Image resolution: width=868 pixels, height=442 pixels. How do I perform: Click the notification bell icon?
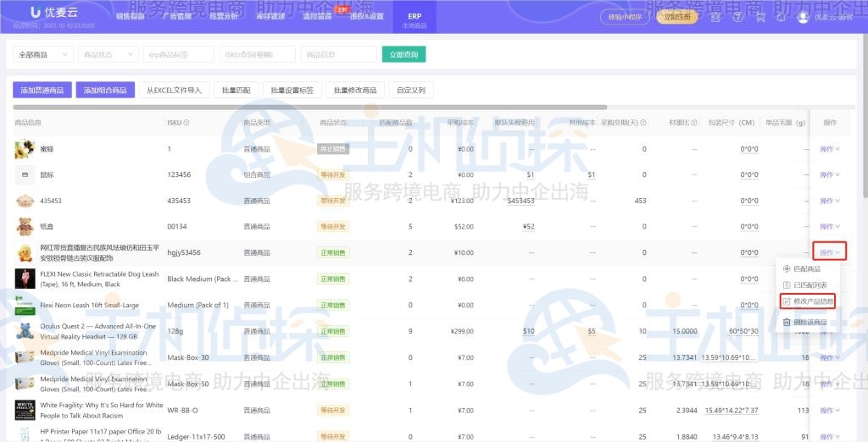pos(782,17)
